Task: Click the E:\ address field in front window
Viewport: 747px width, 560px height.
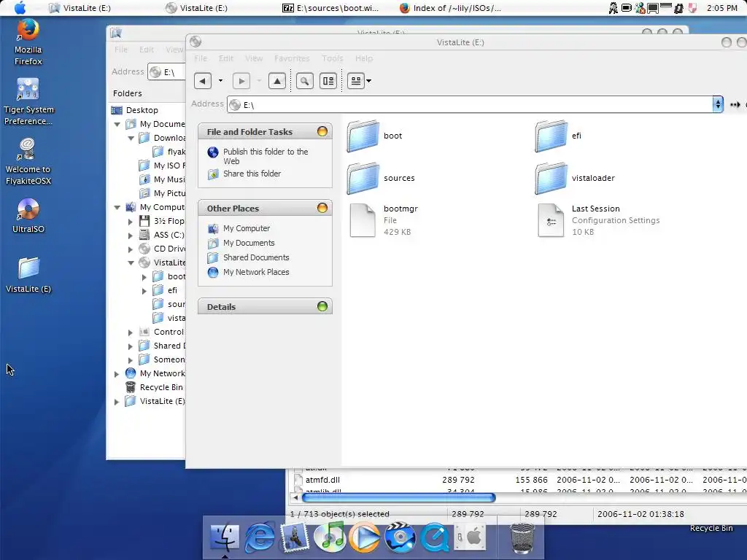Action: 470,105
